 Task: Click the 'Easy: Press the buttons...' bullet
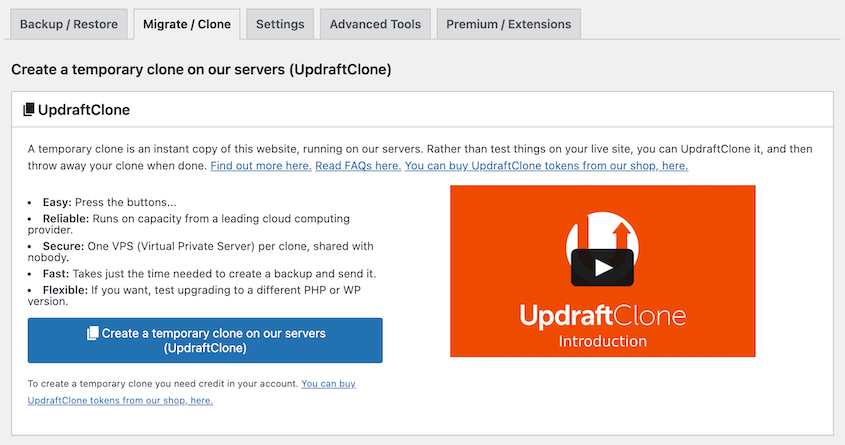[x=109, y=202]
